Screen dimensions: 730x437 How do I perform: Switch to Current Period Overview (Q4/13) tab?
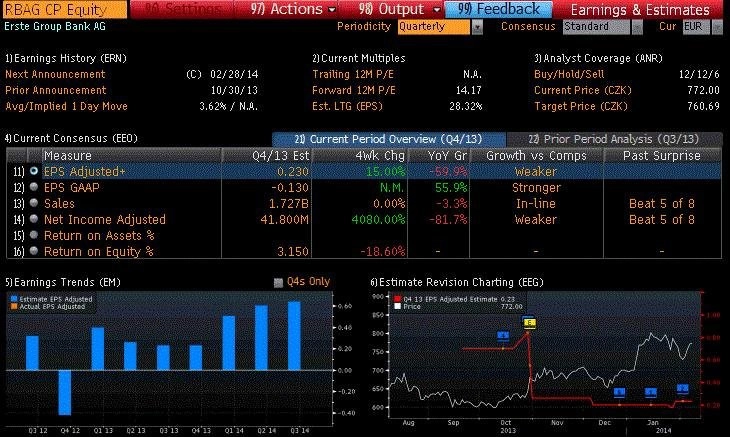(389, 139)
